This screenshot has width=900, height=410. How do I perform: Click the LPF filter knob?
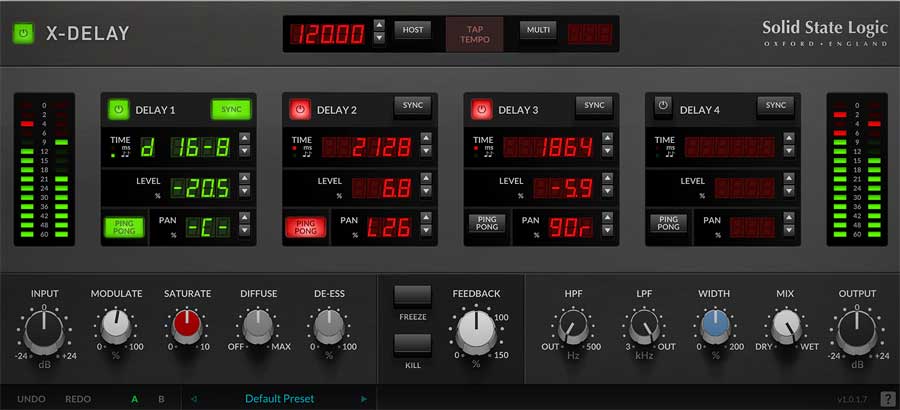coord(644,327)
